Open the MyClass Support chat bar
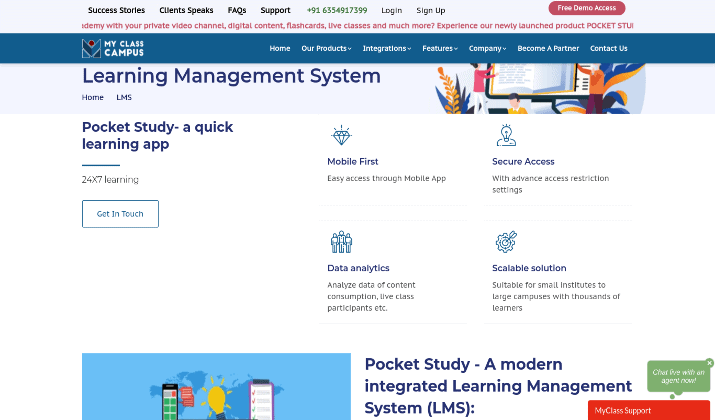The height and width of the screenshot is (420, 715). click(x=648, y=410)
